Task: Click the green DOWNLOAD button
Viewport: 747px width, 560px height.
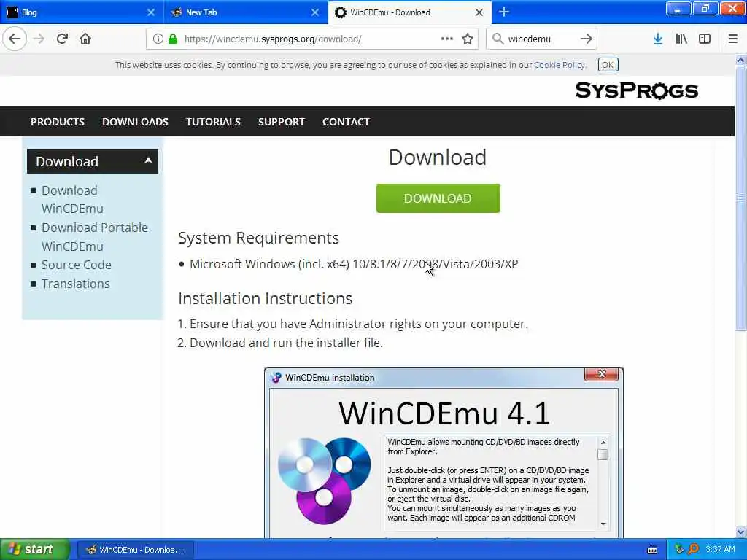Action: [x=438, y=198]
